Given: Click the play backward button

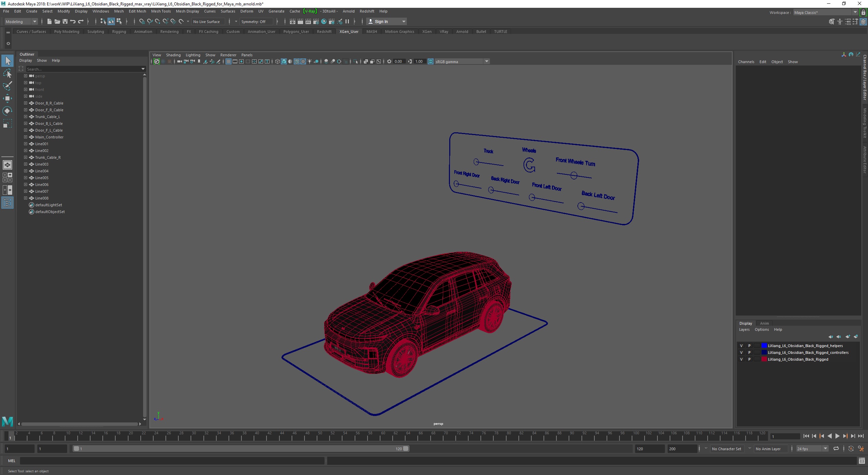Looking at the screenshot, I should pyautogui.click(x=829, y=436).
